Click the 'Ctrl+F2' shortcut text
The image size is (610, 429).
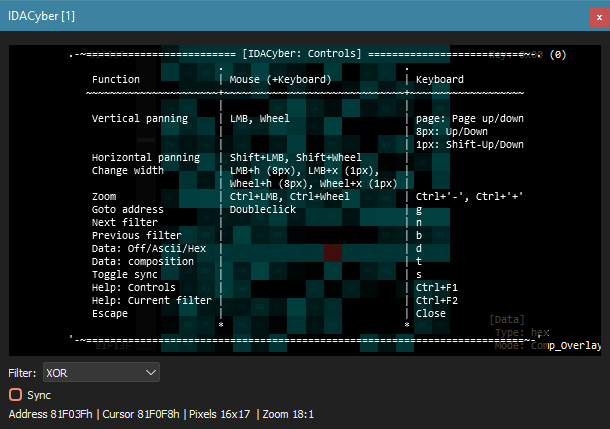436,300
